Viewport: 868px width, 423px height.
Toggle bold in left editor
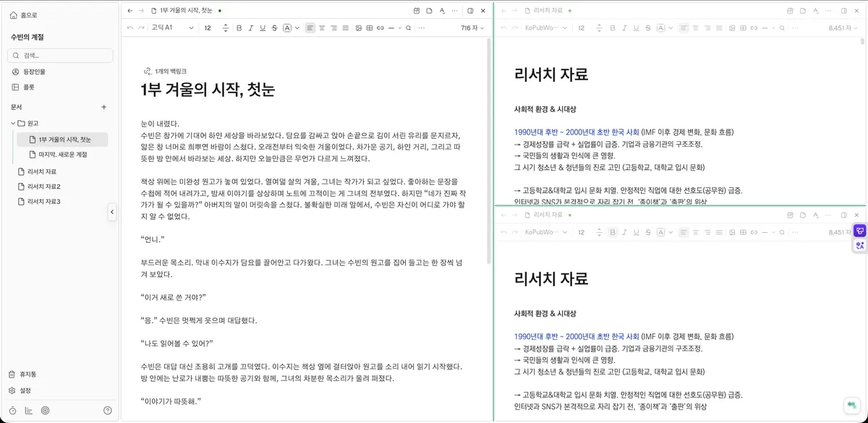pos(239,28)
